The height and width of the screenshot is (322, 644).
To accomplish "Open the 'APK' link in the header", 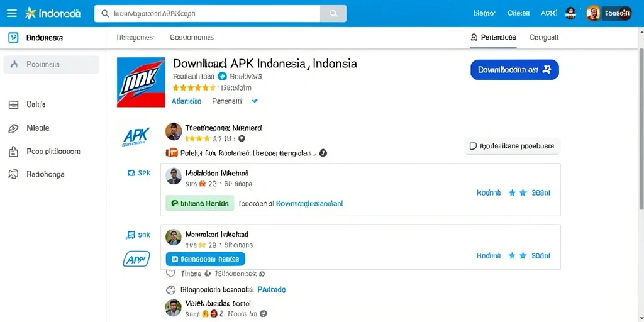I will (548, 13).
